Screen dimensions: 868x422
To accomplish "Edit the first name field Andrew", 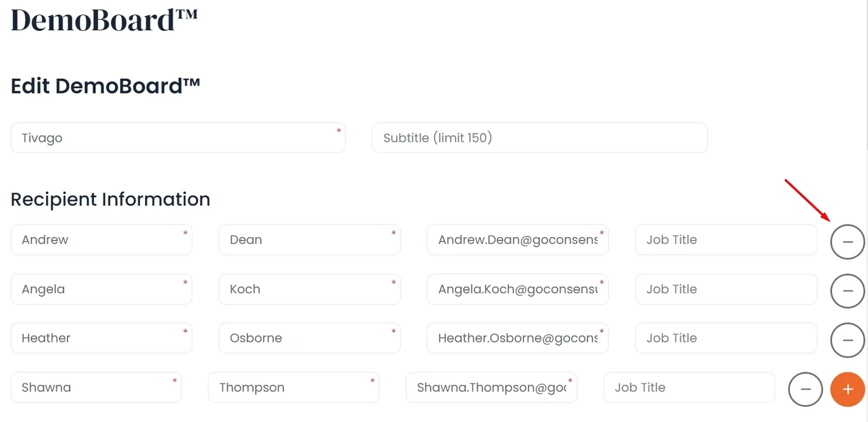I will coord(101,240).
